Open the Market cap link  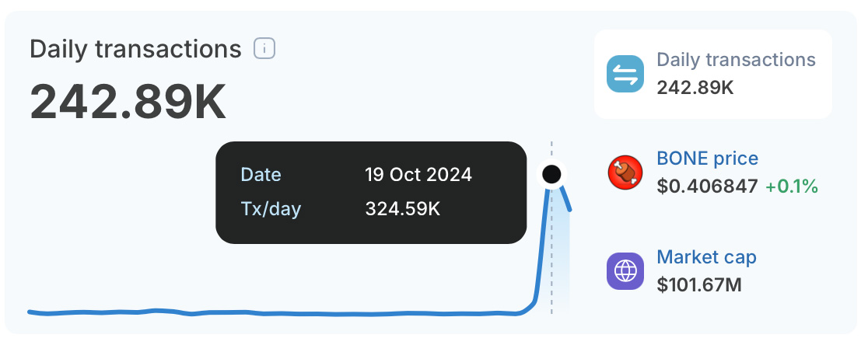[x=706, y=257]
